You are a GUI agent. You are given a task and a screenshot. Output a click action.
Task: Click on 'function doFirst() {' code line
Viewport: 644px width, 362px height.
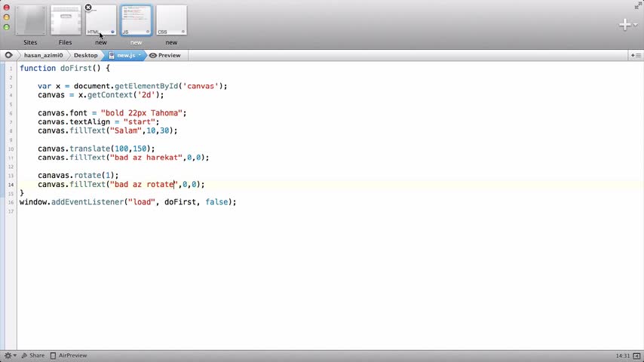click(x=65, y=68)
